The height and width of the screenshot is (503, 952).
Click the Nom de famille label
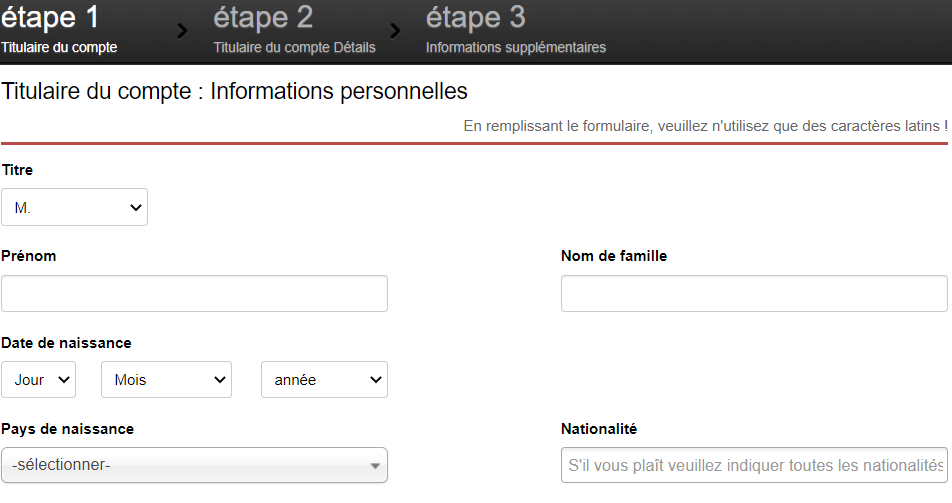614,256
